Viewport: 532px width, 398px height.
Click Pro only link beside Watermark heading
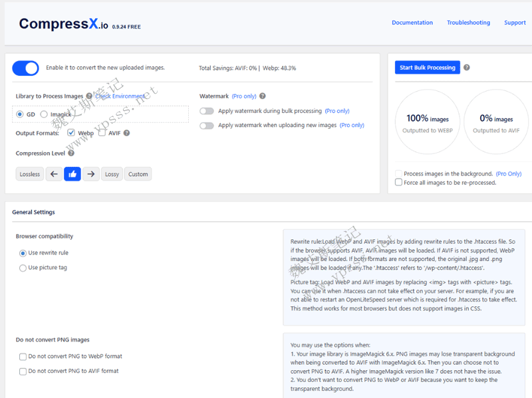click(244, 96)
